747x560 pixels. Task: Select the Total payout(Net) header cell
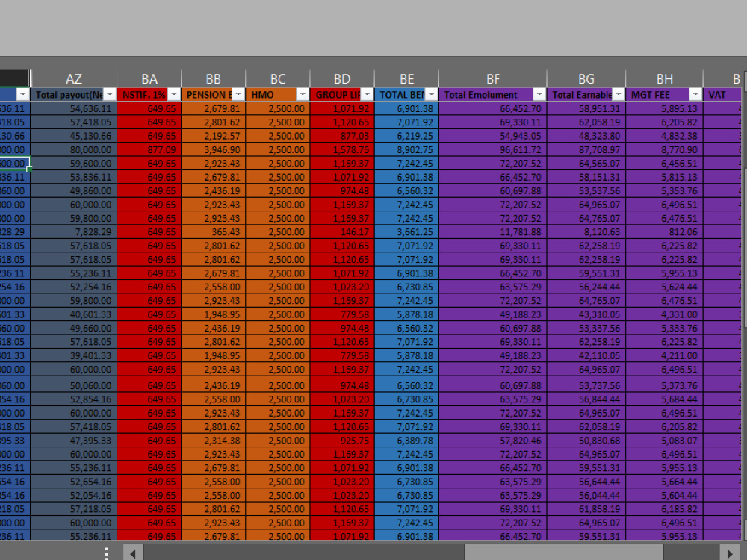pos(74,95)
